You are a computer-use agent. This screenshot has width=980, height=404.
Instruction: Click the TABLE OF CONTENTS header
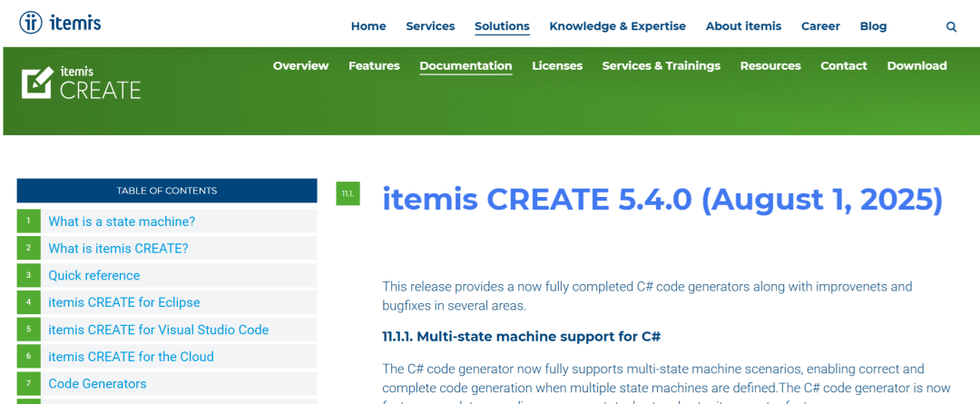(x=167, y=191)
